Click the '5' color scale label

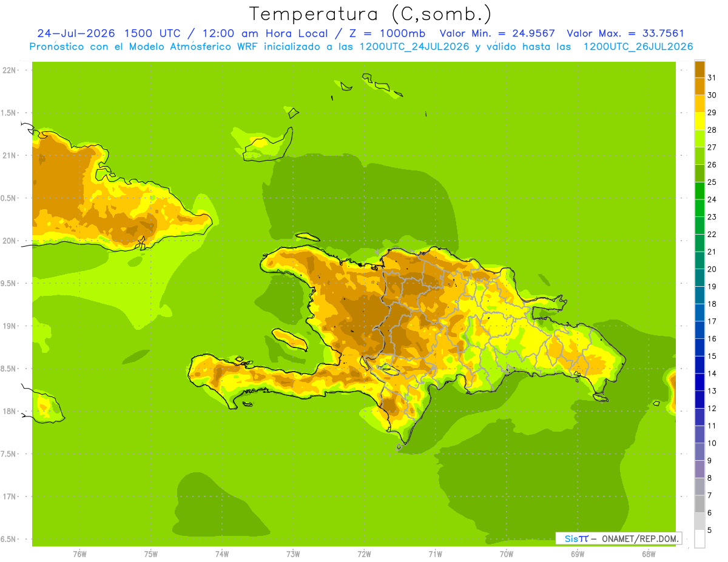pos(710,530)
